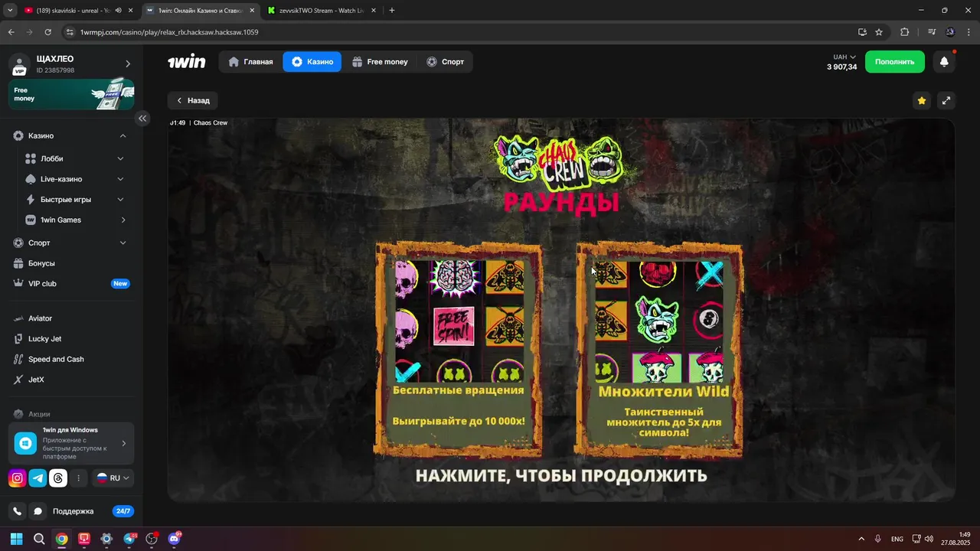Screen dimensions: 980x551
Task: Select the Казино nav tab
Action: point(312,62)
